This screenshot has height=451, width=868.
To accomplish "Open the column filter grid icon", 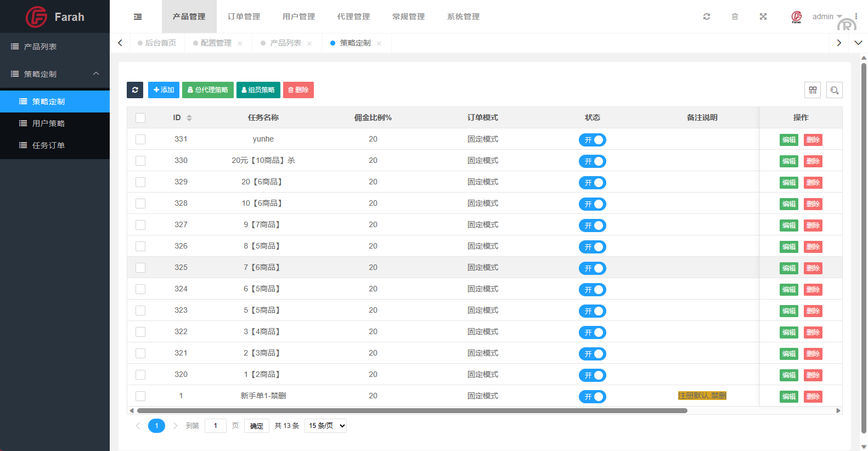I will (813, 90).
